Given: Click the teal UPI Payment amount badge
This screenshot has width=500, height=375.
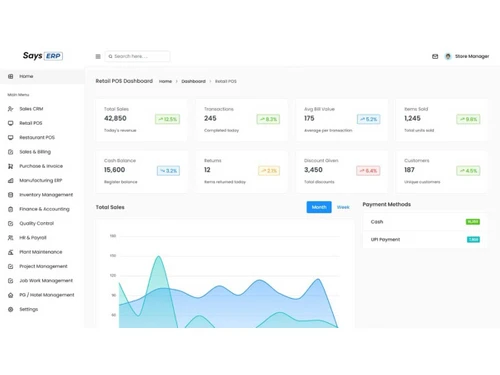Looking at the screenshot, I should (473, 239).
